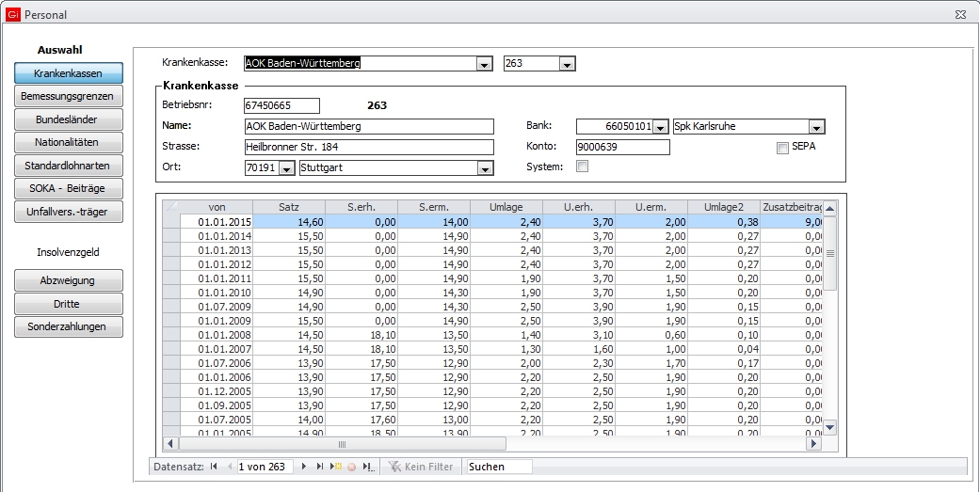
Task: Click S.erh. value 18,10 in 01.01.2008 row
Action: (x=361, y=335)
